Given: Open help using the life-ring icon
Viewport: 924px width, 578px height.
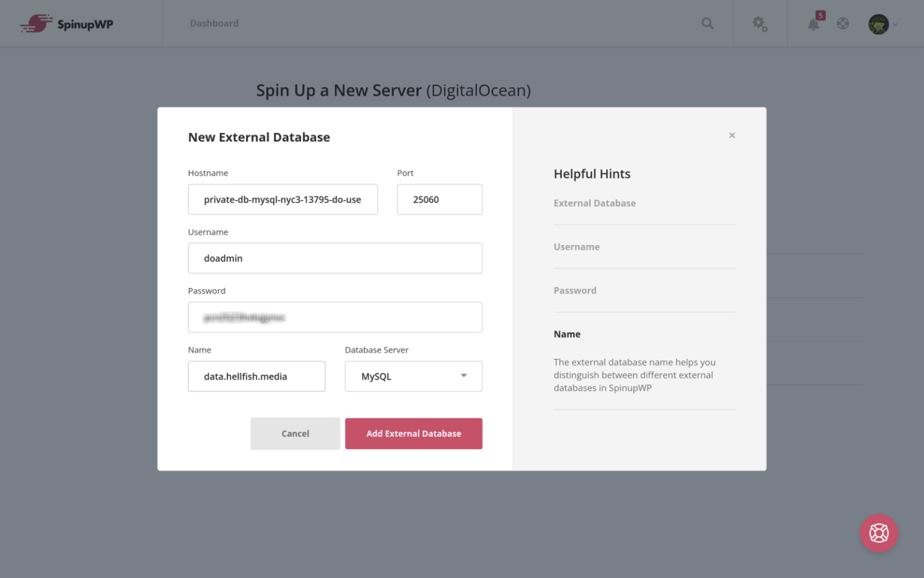Looking at the screenshot, I should (x=843, y=23).
